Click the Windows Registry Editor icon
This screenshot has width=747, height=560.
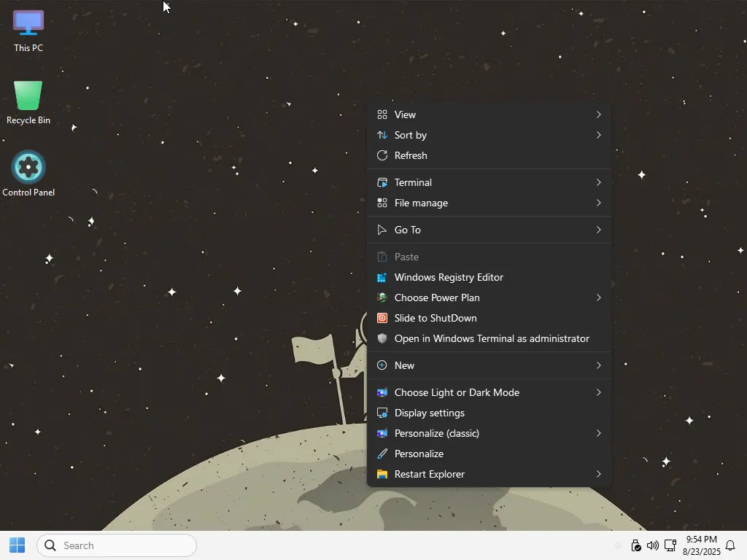tap(382, 278)
